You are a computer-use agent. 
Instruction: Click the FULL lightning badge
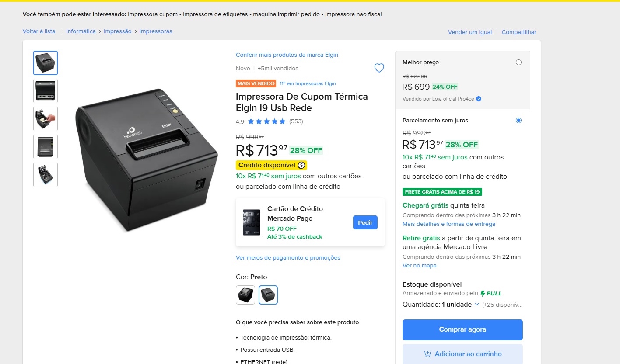pos(491,293)
